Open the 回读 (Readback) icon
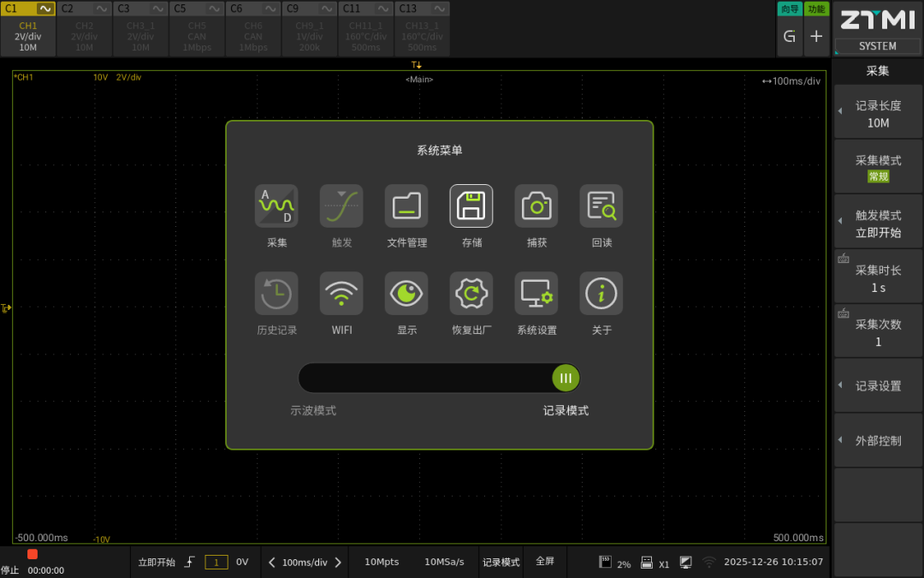 pos(601,206)
